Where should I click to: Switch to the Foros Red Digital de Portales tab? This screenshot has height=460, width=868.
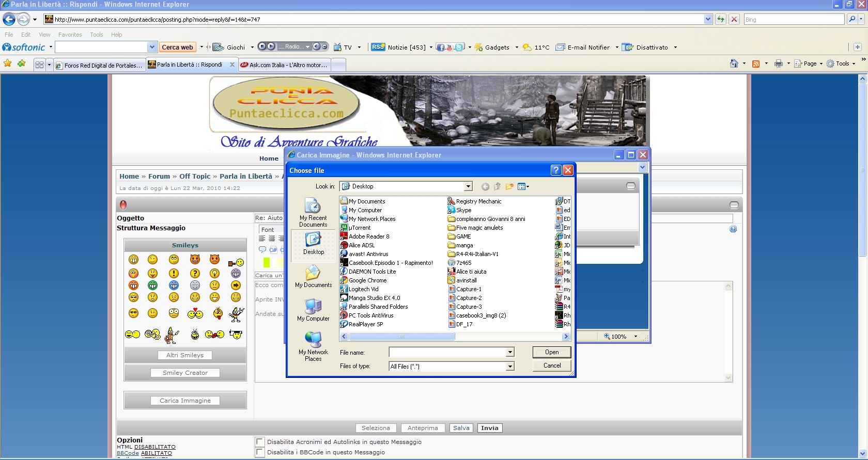tap(99, 65)
